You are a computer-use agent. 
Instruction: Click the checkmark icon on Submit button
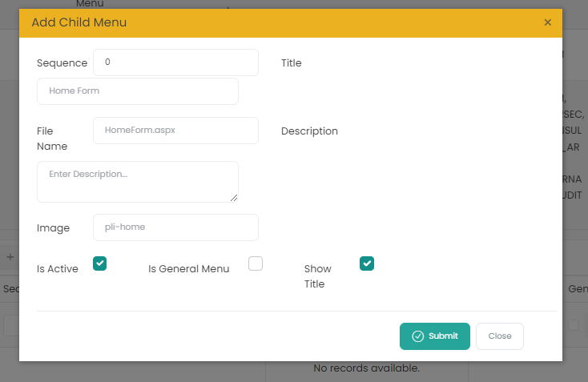tap(417, 336)
